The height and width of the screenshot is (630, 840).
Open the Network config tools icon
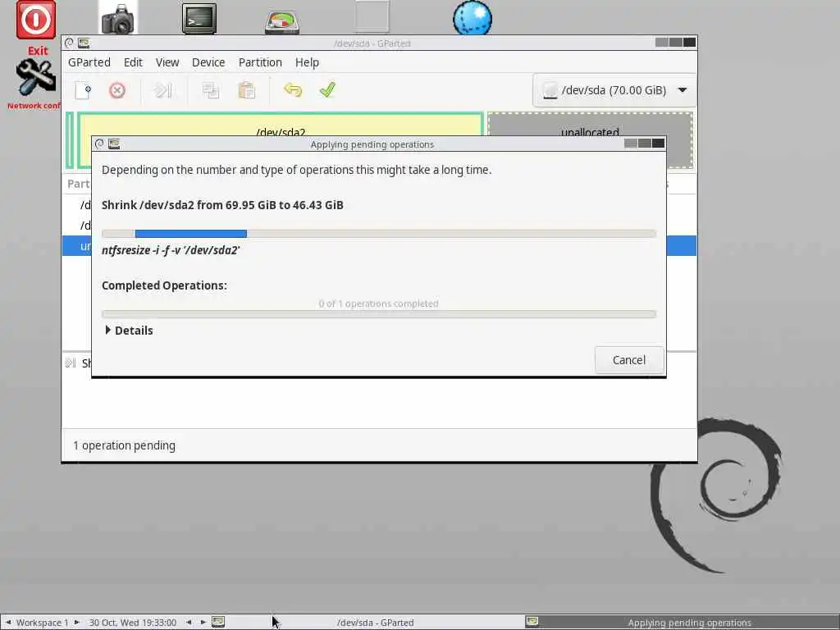point(36,78)
